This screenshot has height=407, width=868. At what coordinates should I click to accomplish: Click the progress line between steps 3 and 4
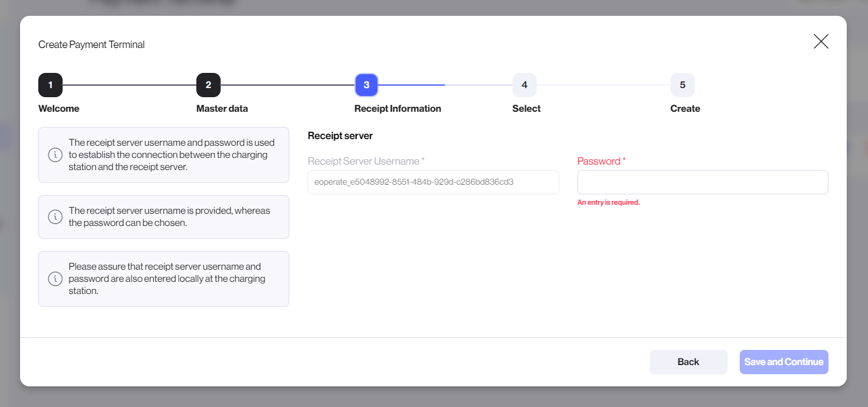(444, 85)
